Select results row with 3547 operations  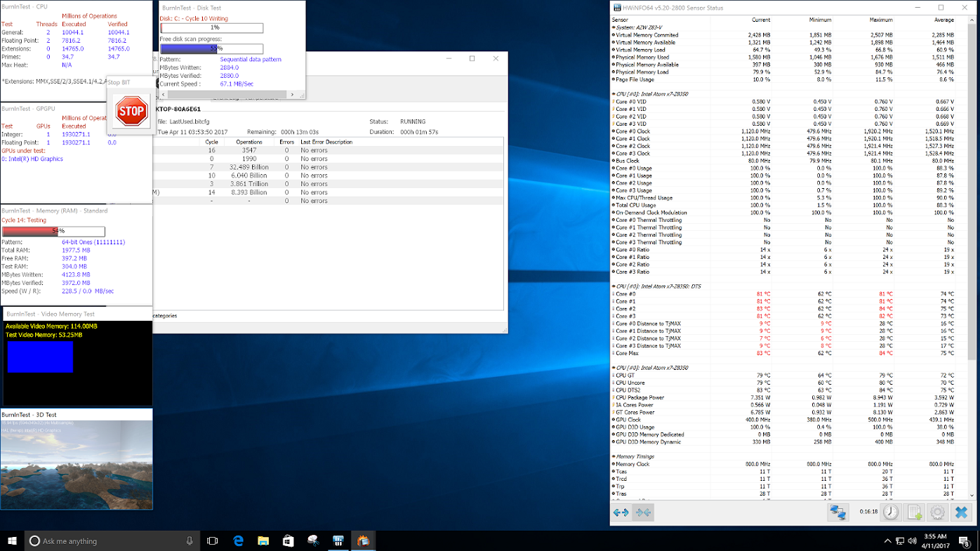[x=329, y=150]
